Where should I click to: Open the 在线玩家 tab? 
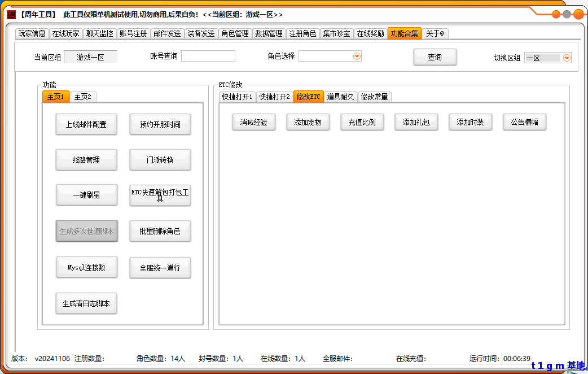click(x=65, y=34)
